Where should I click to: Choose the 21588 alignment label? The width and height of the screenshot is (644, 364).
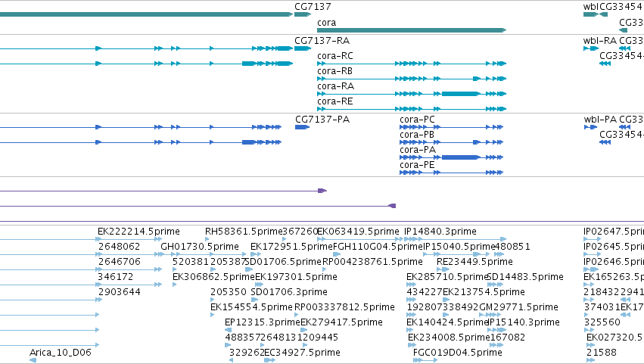[x=602, y=353]
